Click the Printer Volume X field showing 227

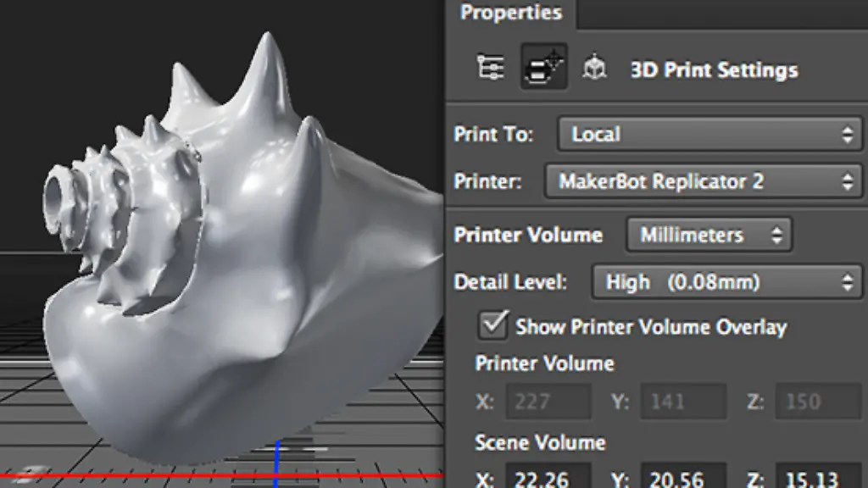click(x=549, y=402)
